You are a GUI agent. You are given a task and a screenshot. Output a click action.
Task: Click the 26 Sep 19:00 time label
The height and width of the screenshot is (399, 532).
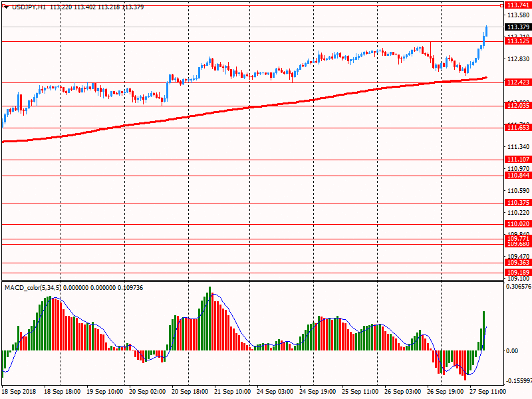tap(445, 392)
